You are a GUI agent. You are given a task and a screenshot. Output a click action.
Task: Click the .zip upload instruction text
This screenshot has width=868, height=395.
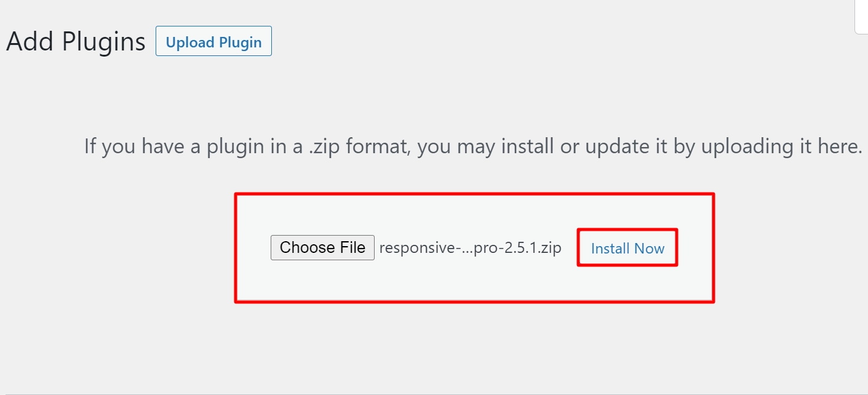pos(472,146)
